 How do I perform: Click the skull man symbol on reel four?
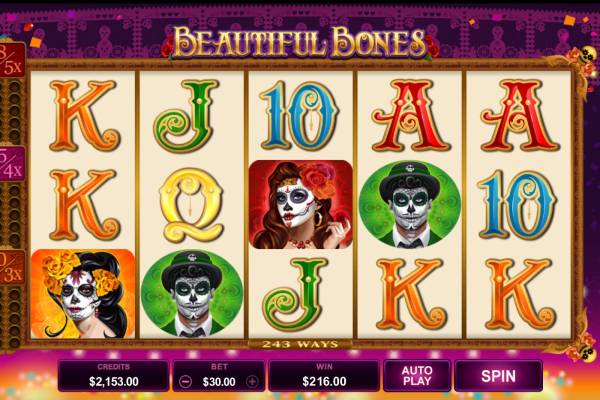[410, 204]
